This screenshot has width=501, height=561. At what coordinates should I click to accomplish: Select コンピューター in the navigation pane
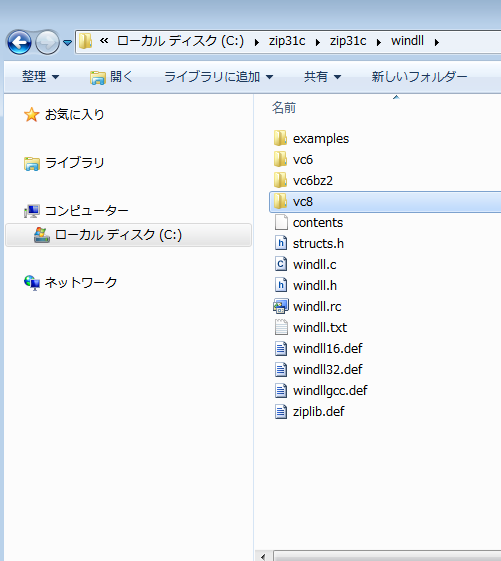[x=87, y=211]
